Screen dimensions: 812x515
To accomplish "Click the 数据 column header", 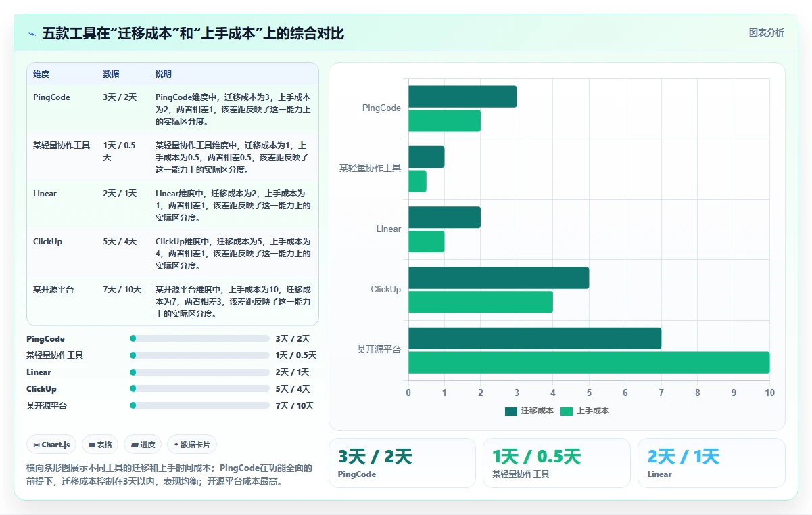I will tap(111, 74).
